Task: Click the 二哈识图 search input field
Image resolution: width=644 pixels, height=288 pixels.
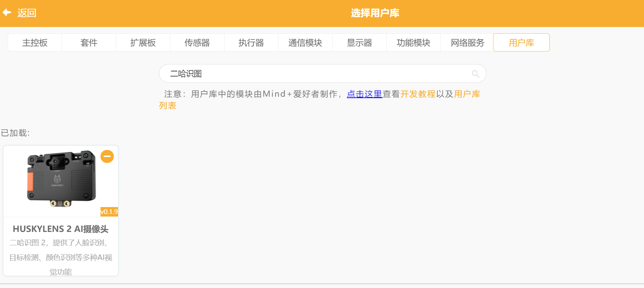Action: 315,74
